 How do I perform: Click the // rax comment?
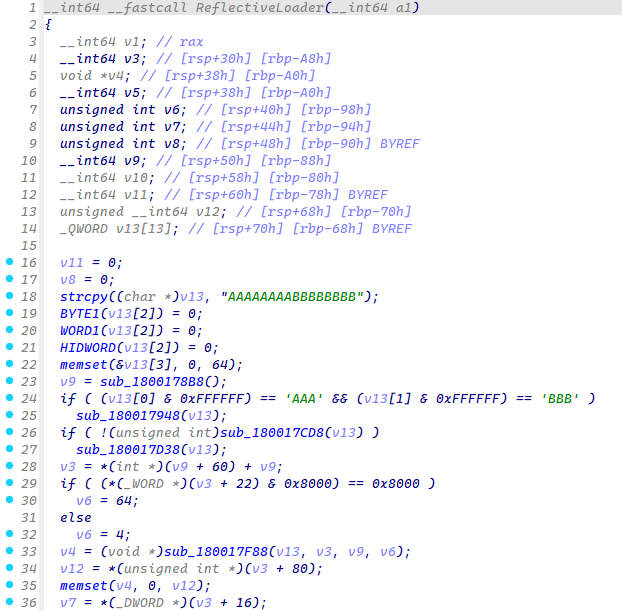point(180,42)
